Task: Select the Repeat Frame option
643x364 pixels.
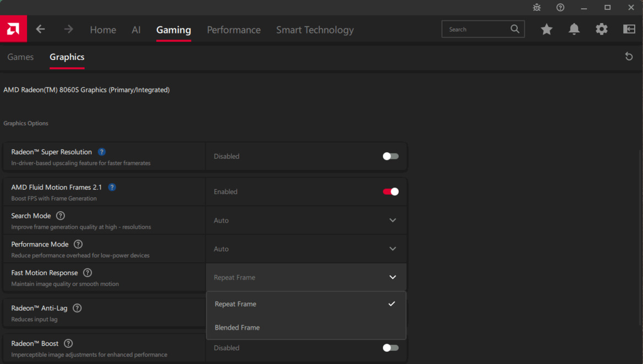Action: point(306,304)
